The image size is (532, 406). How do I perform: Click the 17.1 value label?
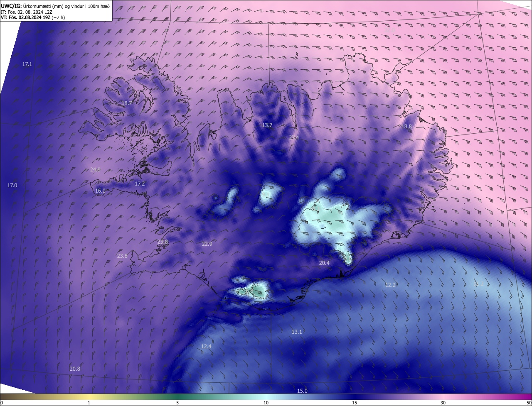pyautogui.click(x=27, y=64)
